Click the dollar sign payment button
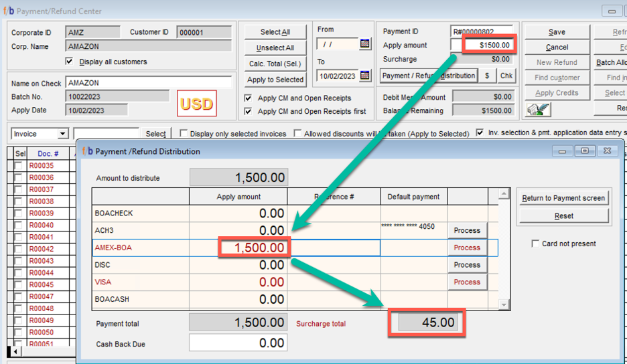Image resolution: width=627 pixels, height=364 pixels. (487, 76)
